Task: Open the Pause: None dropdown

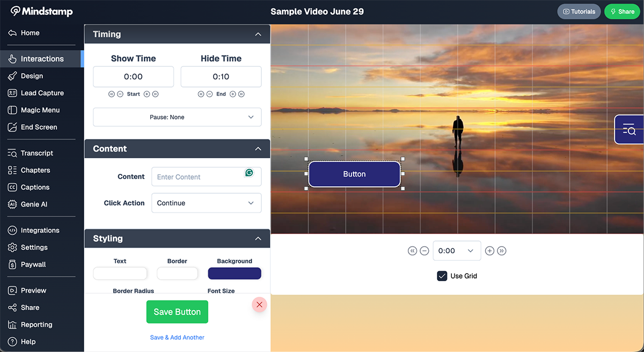Action: tap(177, 117)
